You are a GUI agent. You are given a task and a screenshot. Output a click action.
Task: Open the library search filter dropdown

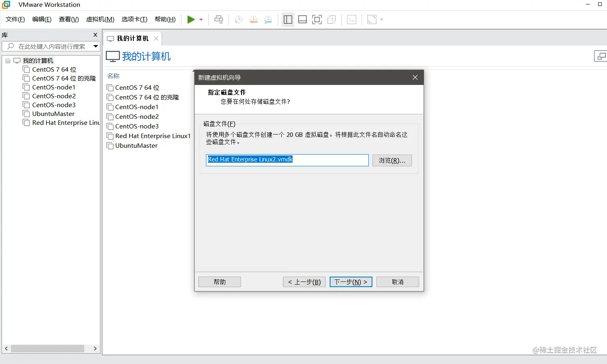click(x=96, y=46)
